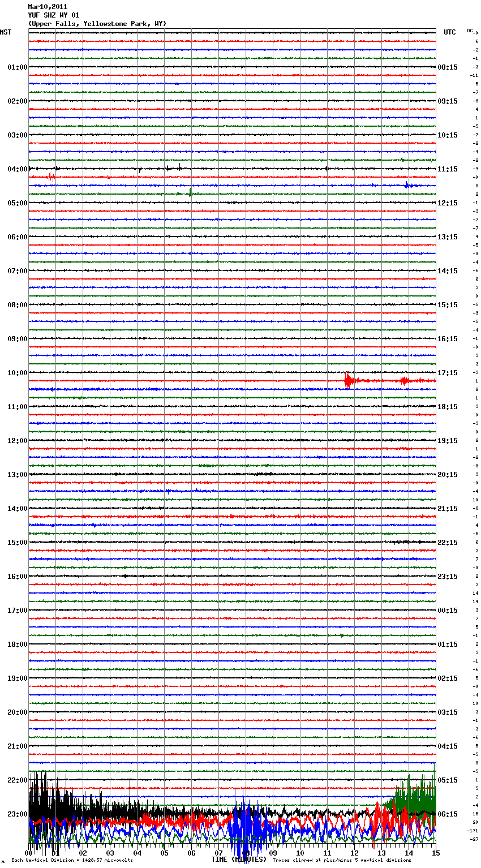This screenshot has width=481, height=868.
Task: Select the "19:00" MST time label
Action: (18, 678)
